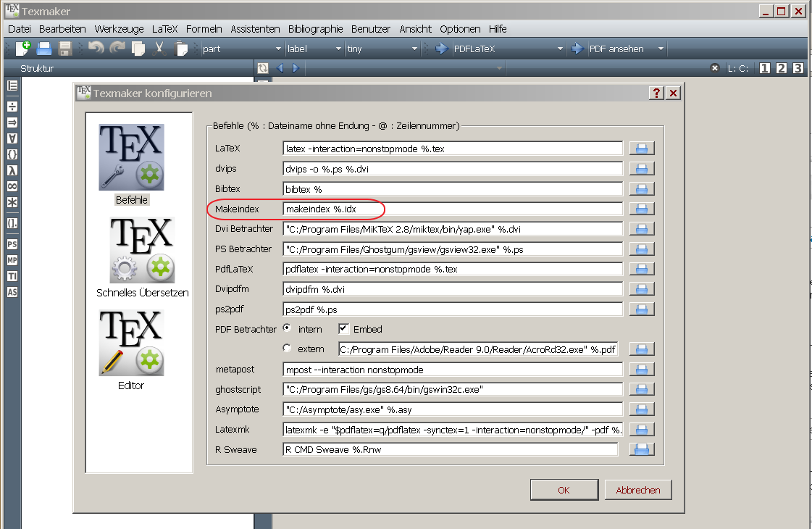Click the infinity symbol sidebar icon

(12, 186)
